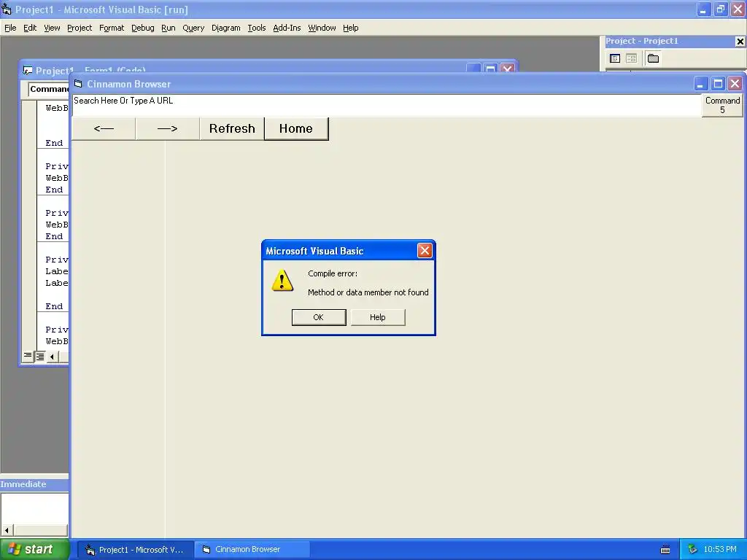Click the Immediate window scroll left arrow
The height and width of the screenshot is (560, 747).
point(7,530)
